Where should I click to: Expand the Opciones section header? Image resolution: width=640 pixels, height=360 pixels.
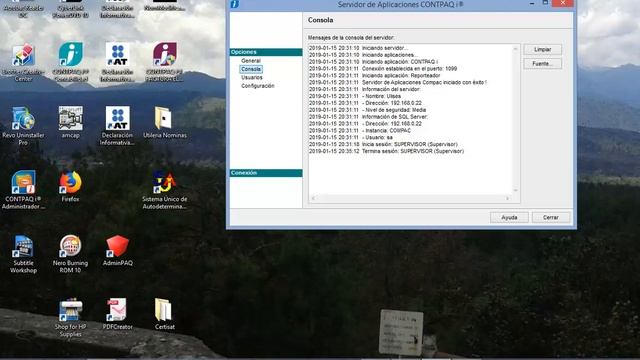click(266, 52)
